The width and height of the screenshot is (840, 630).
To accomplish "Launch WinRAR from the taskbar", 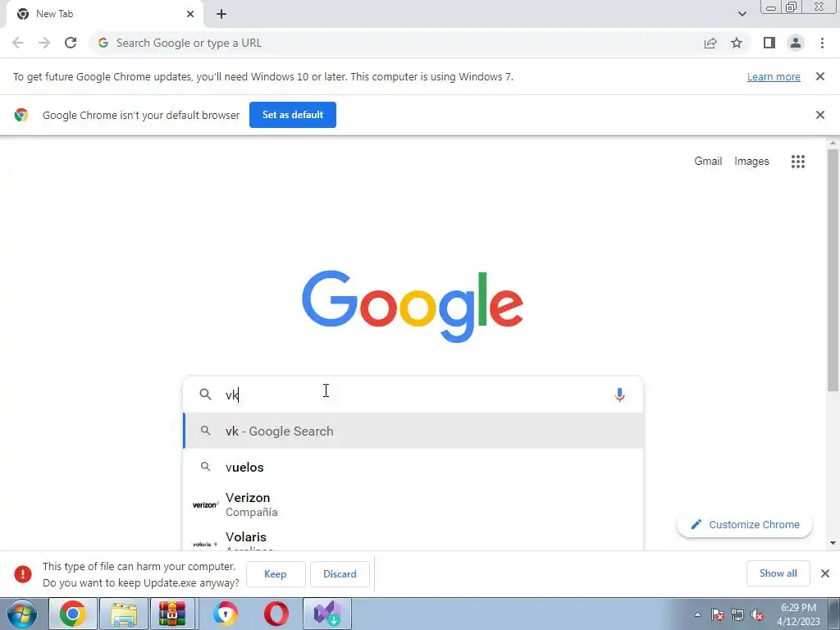I will click(172, 614).
